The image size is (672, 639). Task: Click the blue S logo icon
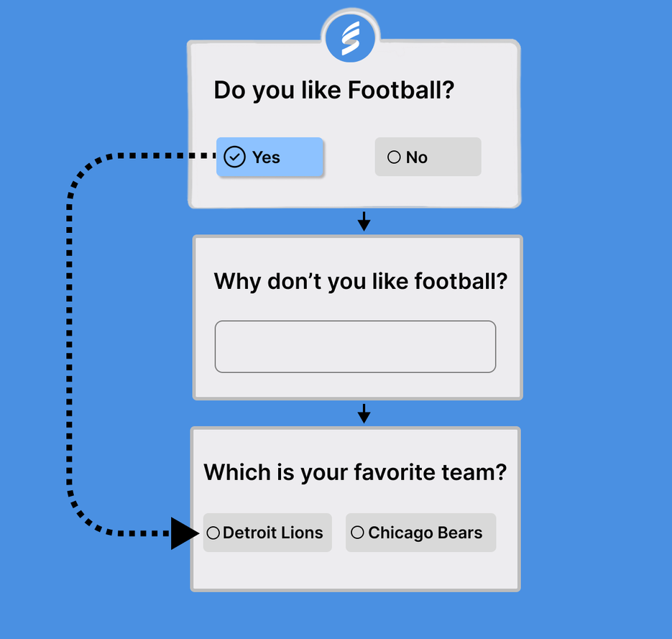[x=351, y=38]
